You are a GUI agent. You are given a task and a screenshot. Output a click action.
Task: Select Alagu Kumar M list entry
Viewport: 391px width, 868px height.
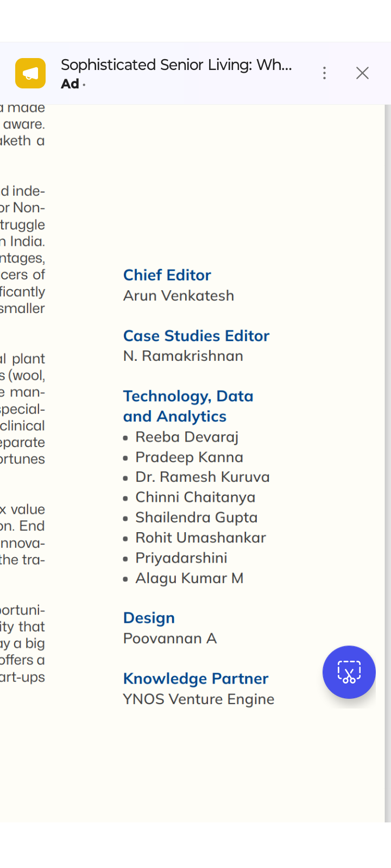[x=189, y=578]
